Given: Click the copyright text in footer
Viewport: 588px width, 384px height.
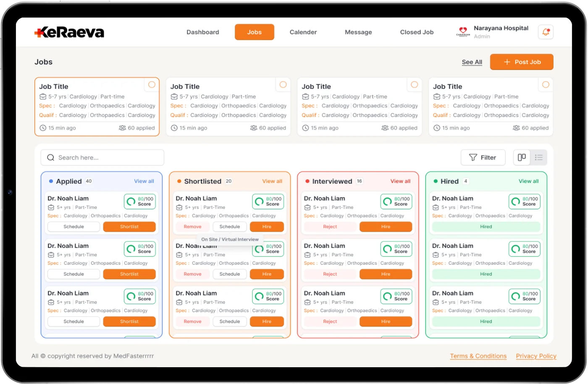Looking at the screenshot, I should tap(92, 356).
